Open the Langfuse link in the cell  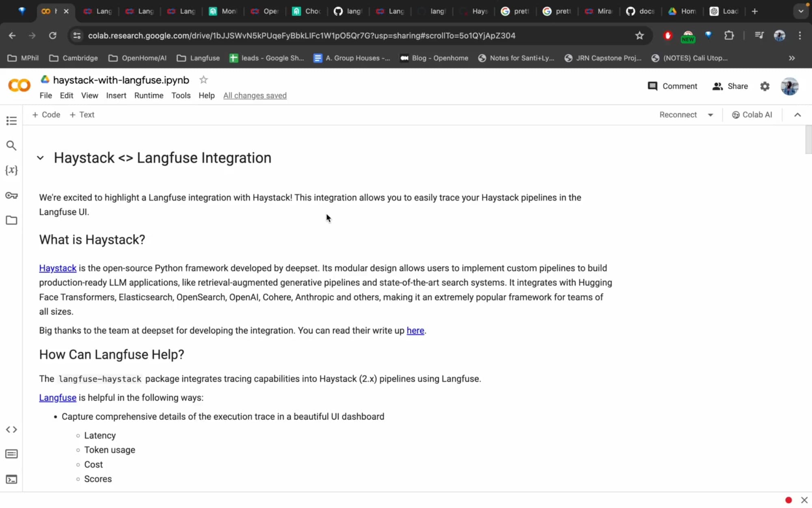[57, 398]
